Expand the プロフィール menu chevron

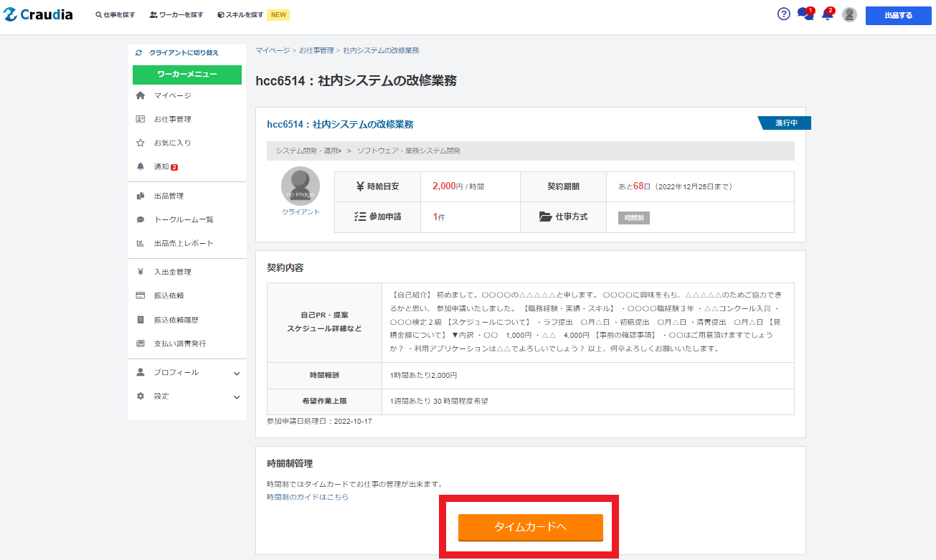(237, 373)
